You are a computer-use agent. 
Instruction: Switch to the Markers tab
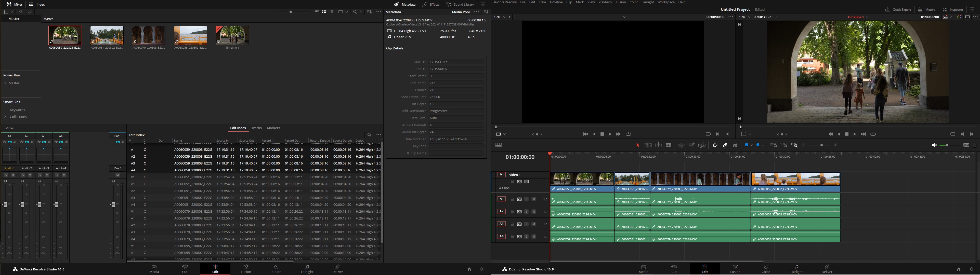[x=273, y=128]
